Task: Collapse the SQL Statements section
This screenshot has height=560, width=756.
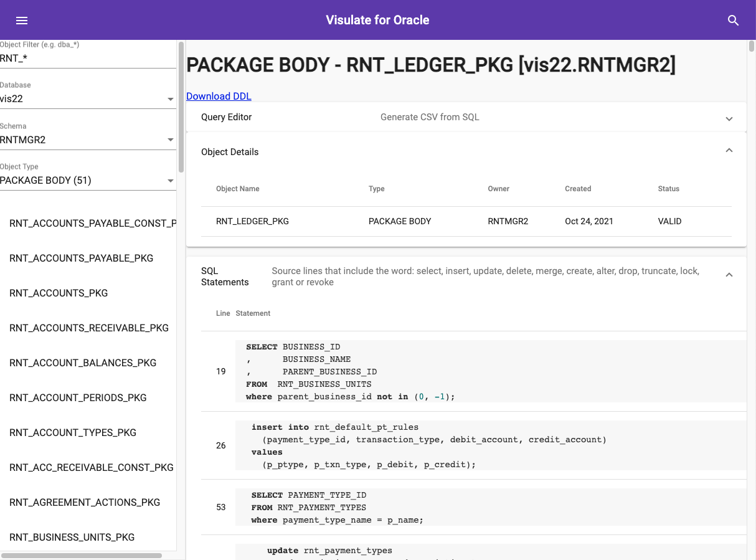Action: coord(729,275)
